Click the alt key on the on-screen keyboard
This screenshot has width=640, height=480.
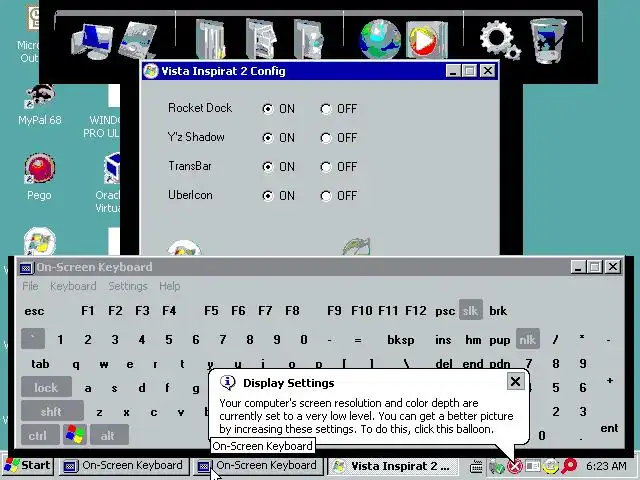point(109,435)
